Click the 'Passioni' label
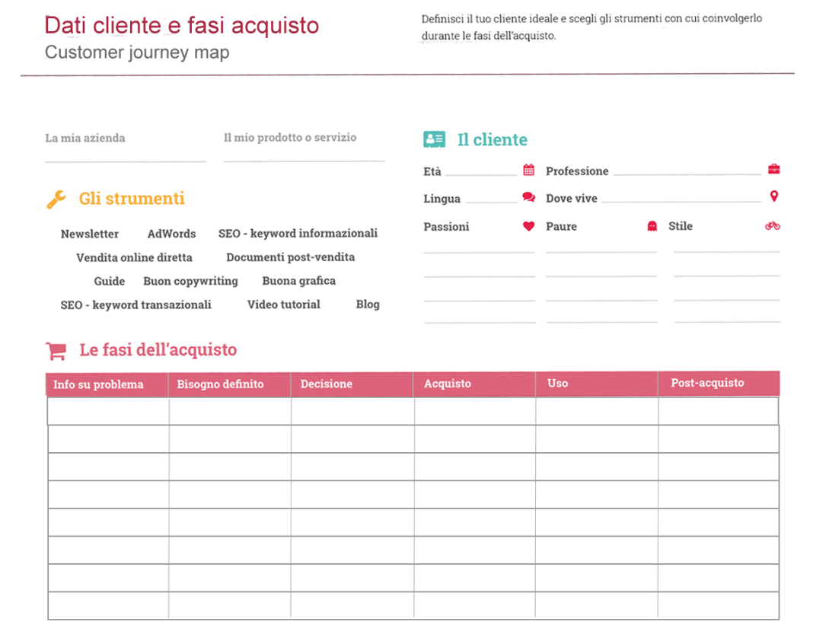813x644 pixels. (446, 227)
